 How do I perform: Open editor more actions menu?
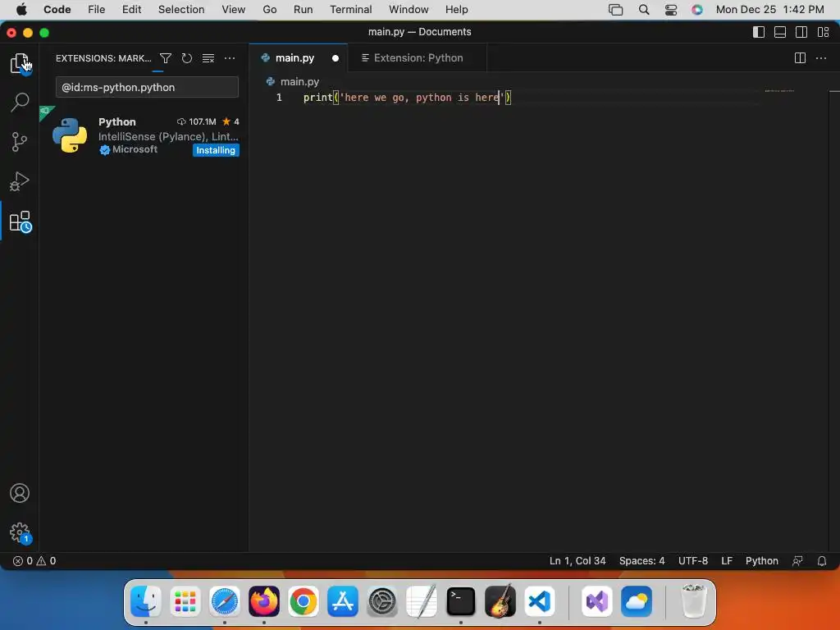click(820, 58)
